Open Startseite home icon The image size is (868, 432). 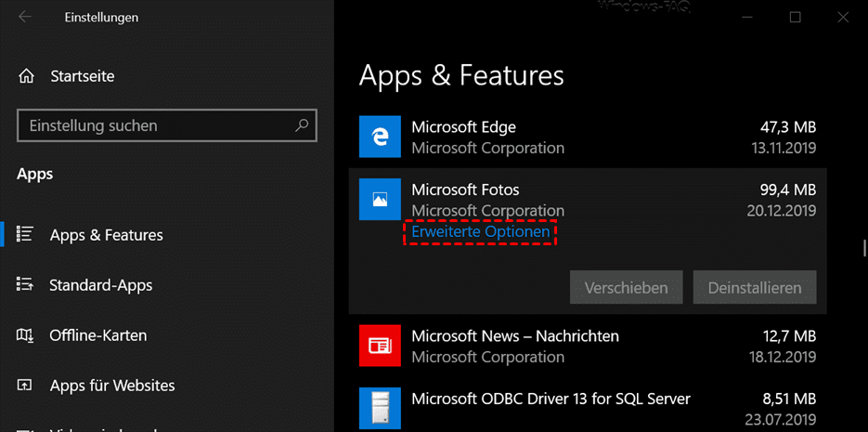27,75
